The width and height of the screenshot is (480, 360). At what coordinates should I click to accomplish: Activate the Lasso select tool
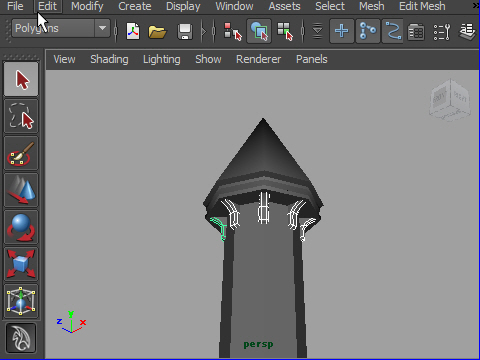(x=21, y=116)
